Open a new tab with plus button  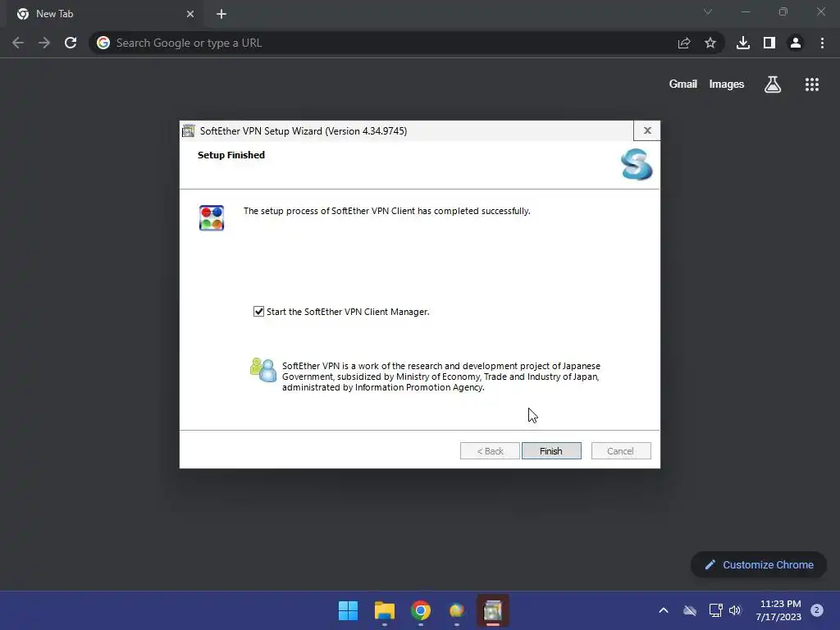point(221,14)
